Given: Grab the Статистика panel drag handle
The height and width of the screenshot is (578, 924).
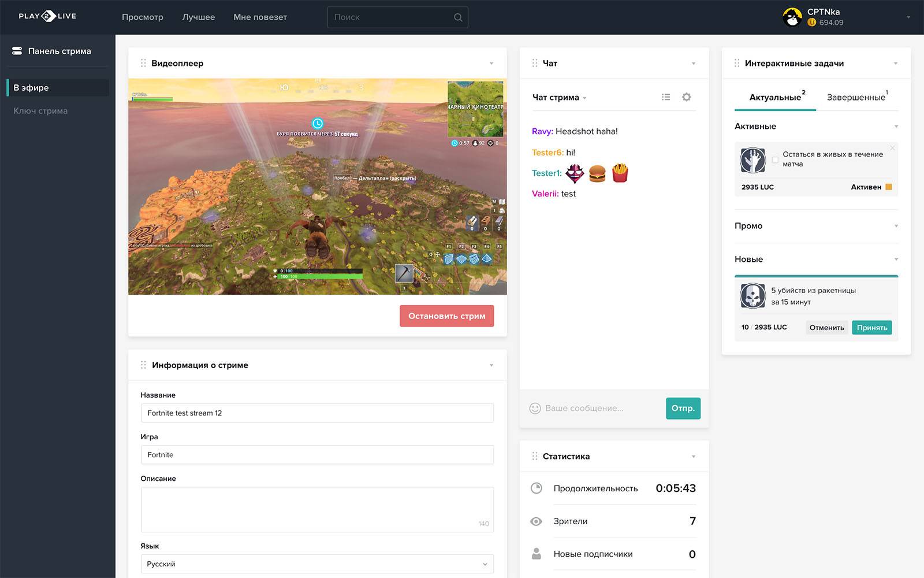Looking at the screenshot, I should click(535, 456).
